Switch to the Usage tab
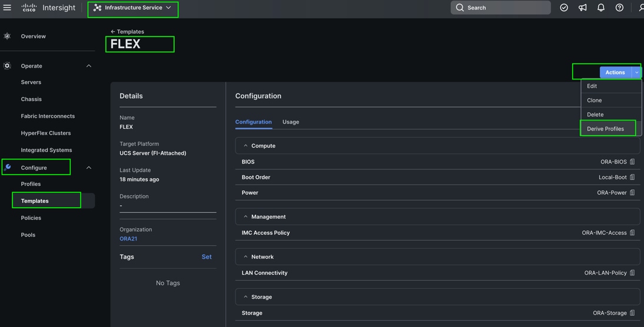Screen dimensions: 644x327 [x=290, y=122]
